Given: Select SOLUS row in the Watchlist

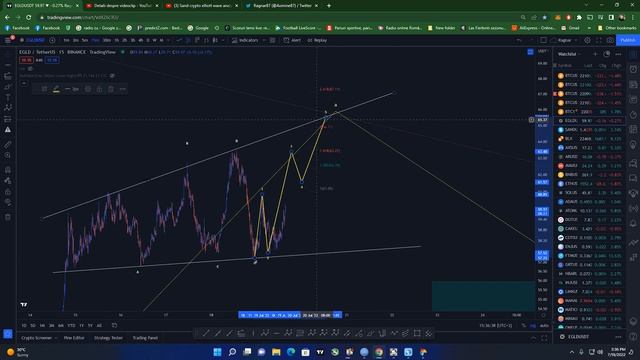Looking at the screenshot, I should click(590, 193).
